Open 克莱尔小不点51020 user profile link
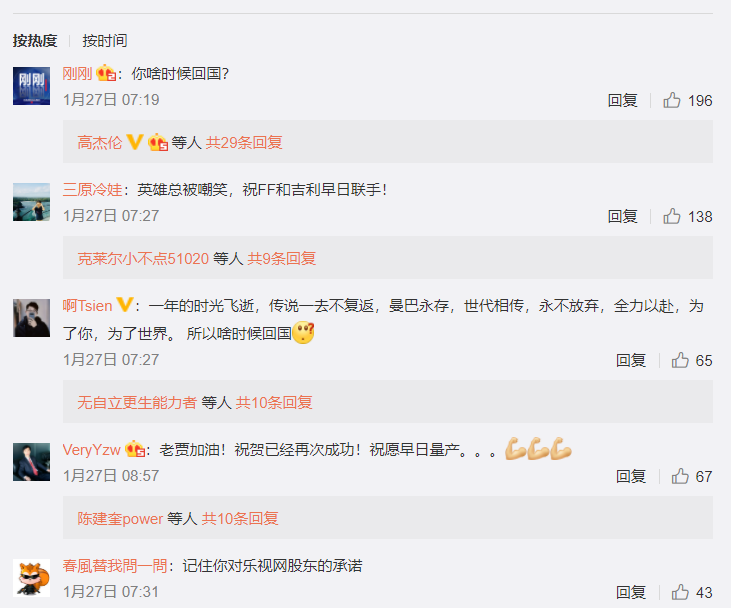Screen dimensions: 731x608 pos(143,258)
